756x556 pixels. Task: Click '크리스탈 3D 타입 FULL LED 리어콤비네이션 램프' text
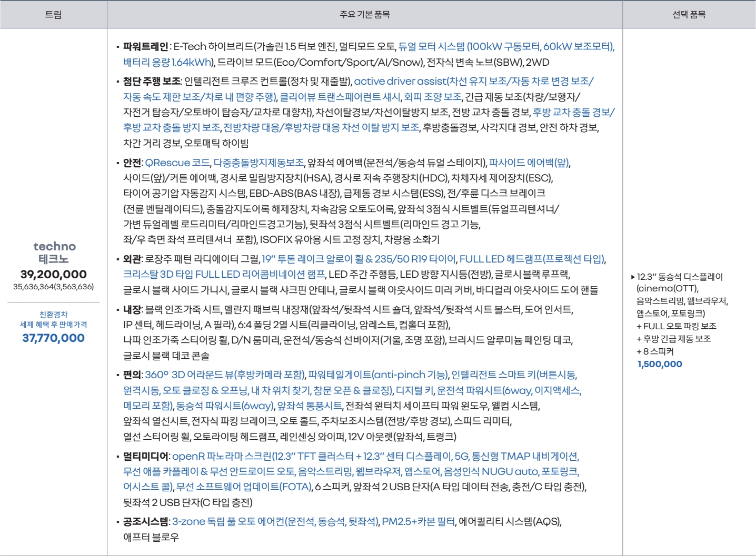(x=224, y=275)
